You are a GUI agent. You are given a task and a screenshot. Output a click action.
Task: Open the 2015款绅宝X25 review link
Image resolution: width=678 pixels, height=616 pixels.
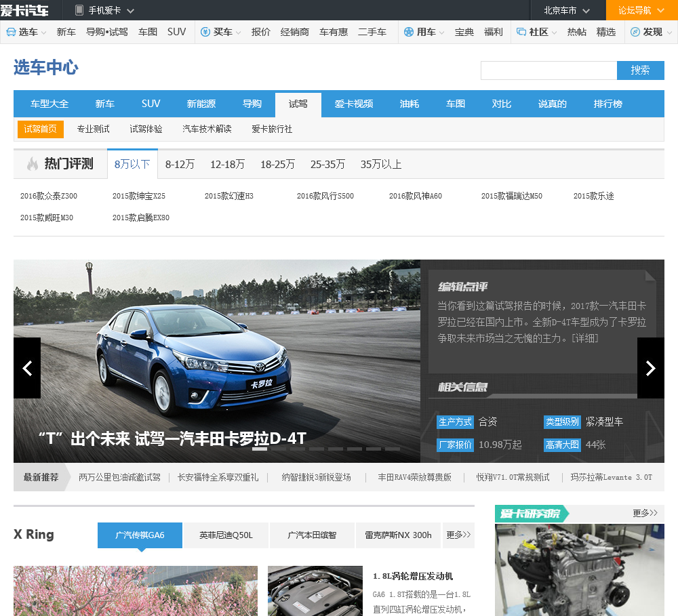coord(139,196)
